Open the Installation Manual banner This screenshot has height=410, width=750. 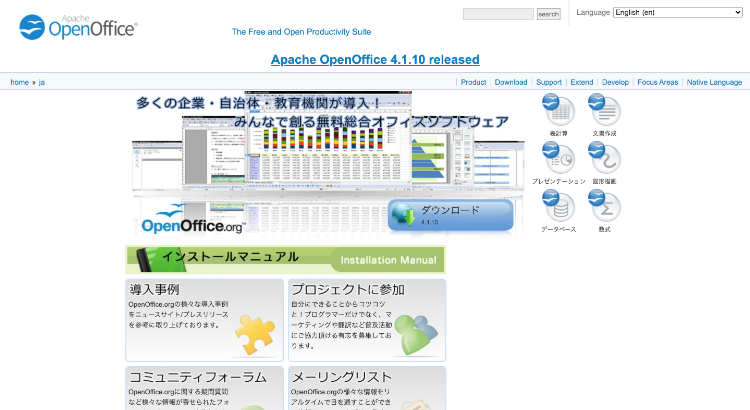[x=286, y=260]
